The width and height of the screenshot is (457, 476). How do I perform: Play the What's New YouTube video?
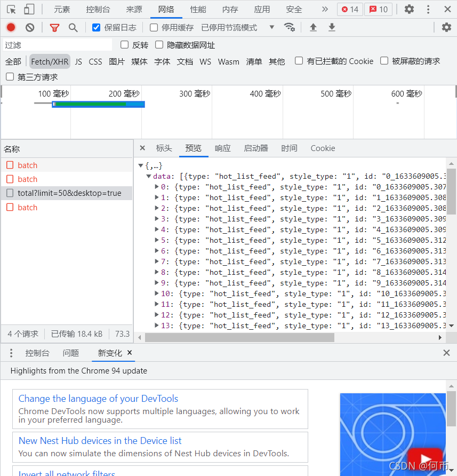[425, 459]
